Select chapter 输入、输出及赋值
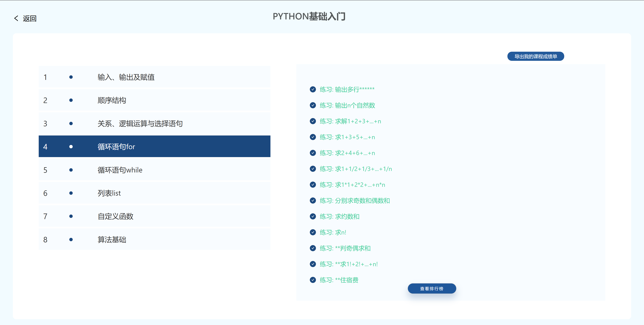The image size is (644, 325). 126,77
